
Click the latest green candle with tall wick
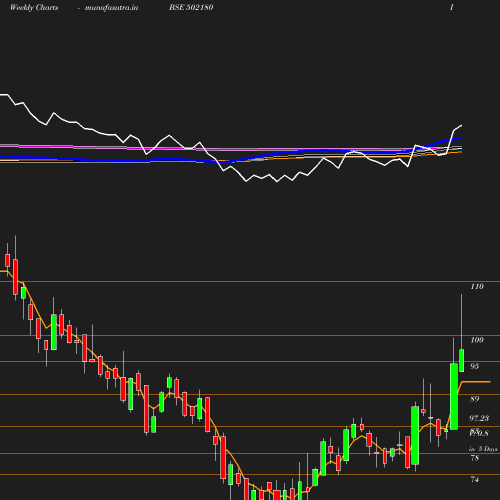tap(462, 360)
